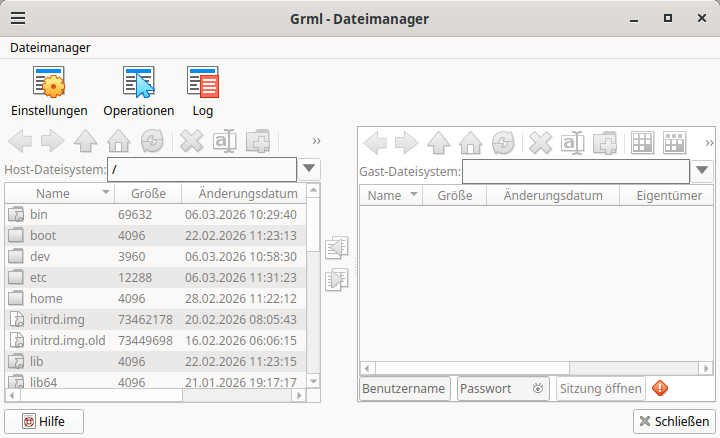Click the Schließen button
720x438 pixels.
[x=674, y=422]
